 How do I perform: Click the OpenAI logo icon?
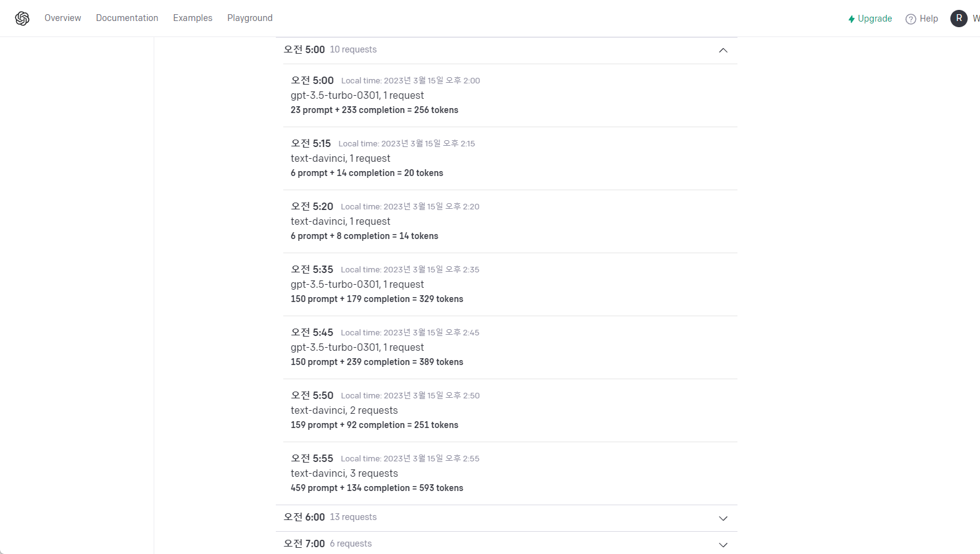pyautogui.click(x=22, y=19)
